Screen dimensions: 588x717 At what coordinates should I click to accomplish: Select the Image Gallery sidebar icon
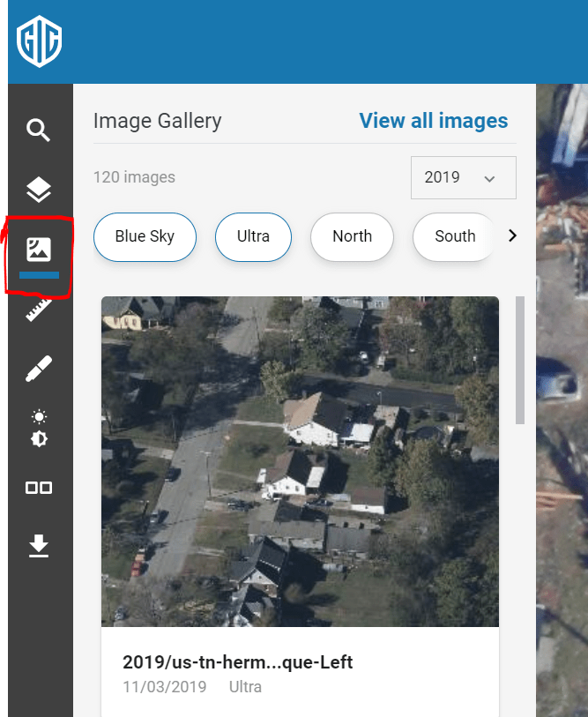(39, 250)
